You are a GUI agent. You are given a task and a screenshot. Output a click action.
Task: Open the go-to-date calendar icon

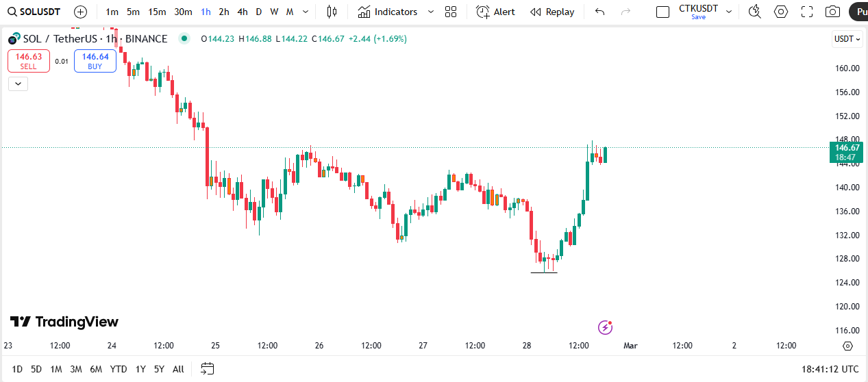tap(207, 369)
